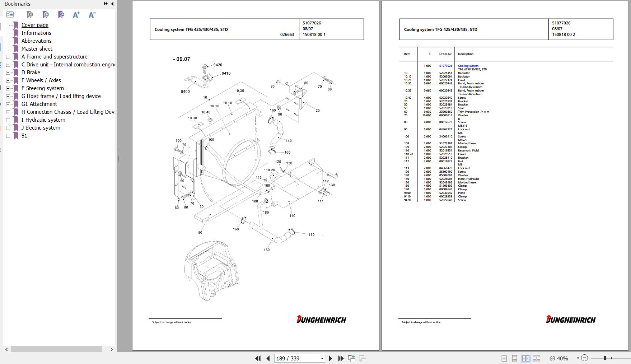Delete the selected bookmark

(x=31, y=15)
